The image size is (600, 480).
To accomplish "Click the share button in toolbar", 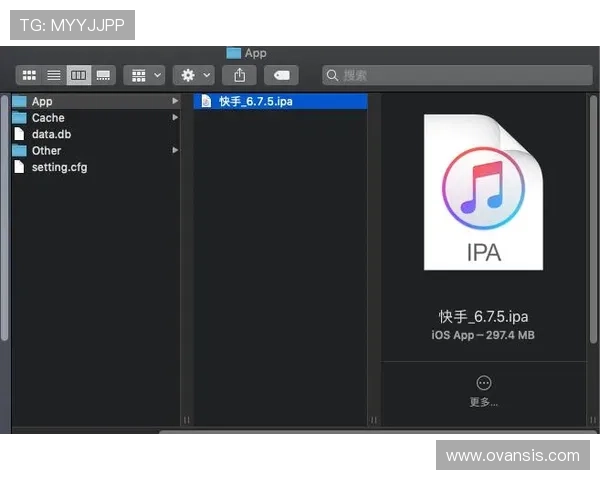I will pyautogui.click(x=240, y=75).
